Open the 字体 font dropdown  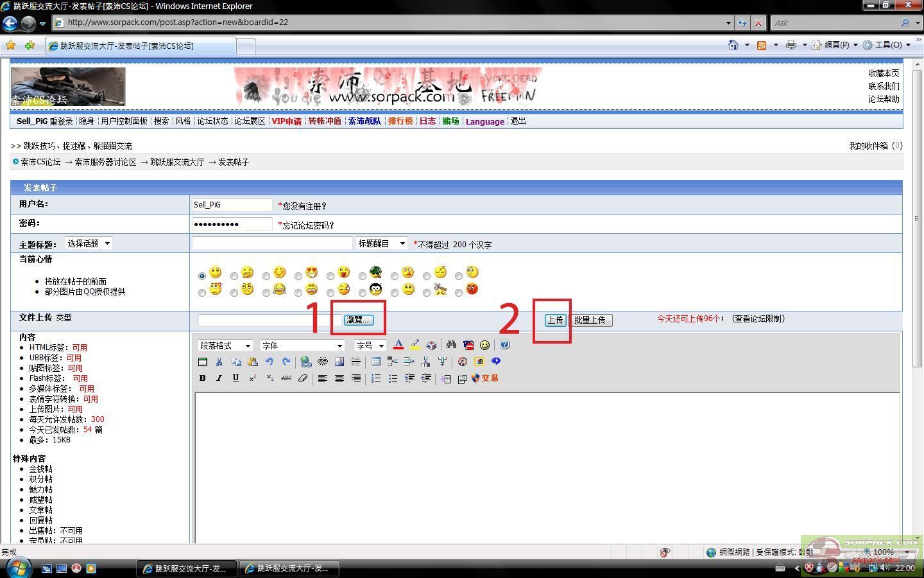pyautogui.click(x=301, y=345)
